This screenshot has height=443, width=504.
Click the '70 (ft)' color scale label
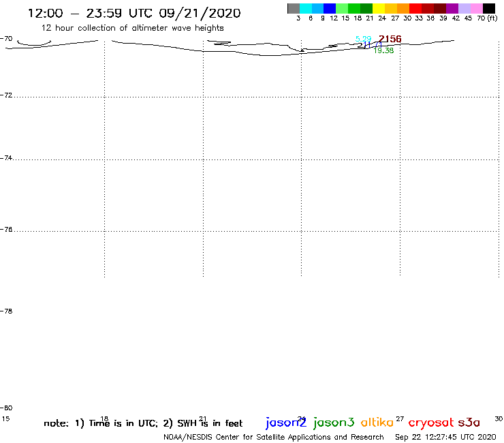pos(487,18)
